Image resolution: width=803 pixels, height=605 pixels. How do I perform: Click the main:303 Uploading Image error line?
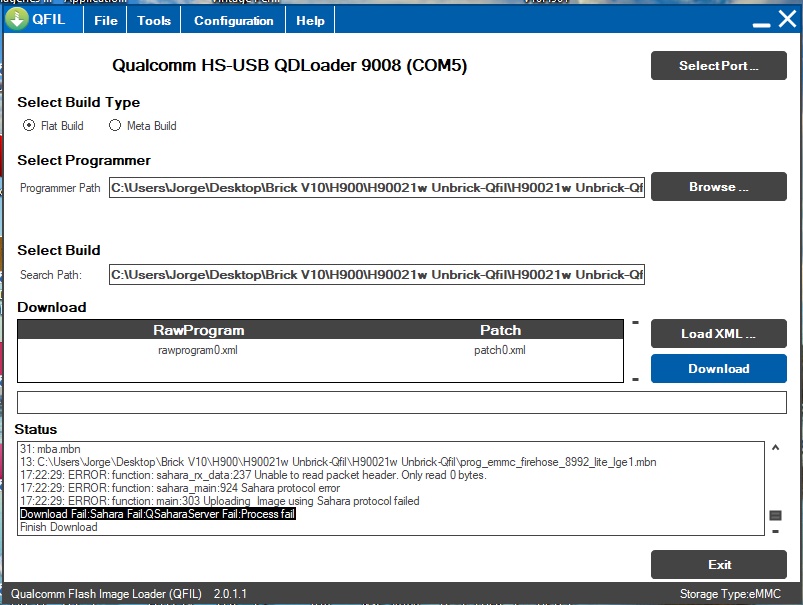click(220, 501)
